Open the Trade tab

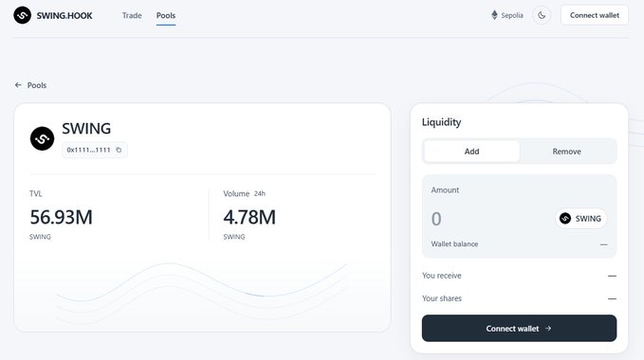132,15
